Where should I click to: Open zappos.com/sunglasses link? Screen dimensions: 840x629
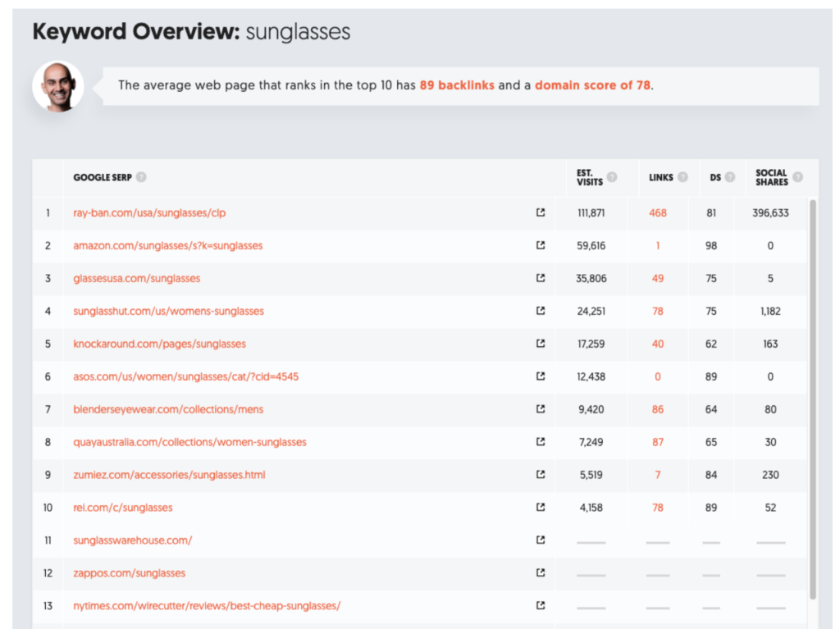[129, 572]
